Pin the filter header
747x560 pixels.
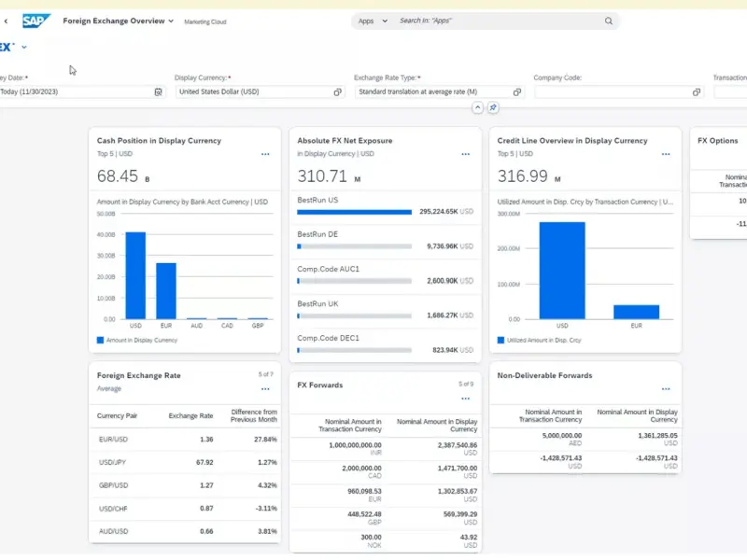[x=493, y=108]
